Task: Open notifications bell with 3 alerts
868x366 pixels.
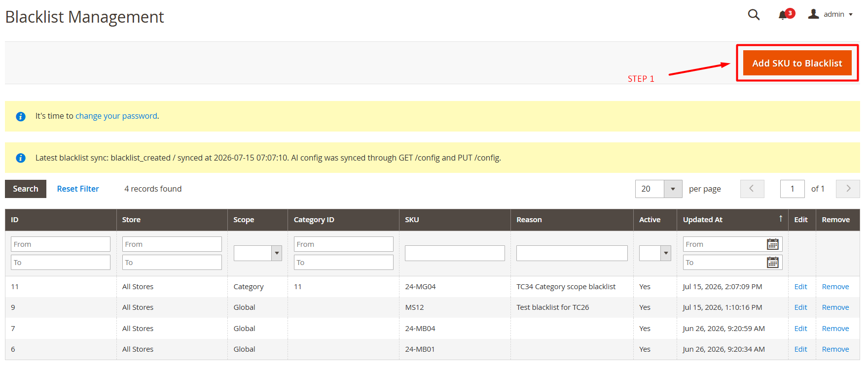Action: point(786,14)
